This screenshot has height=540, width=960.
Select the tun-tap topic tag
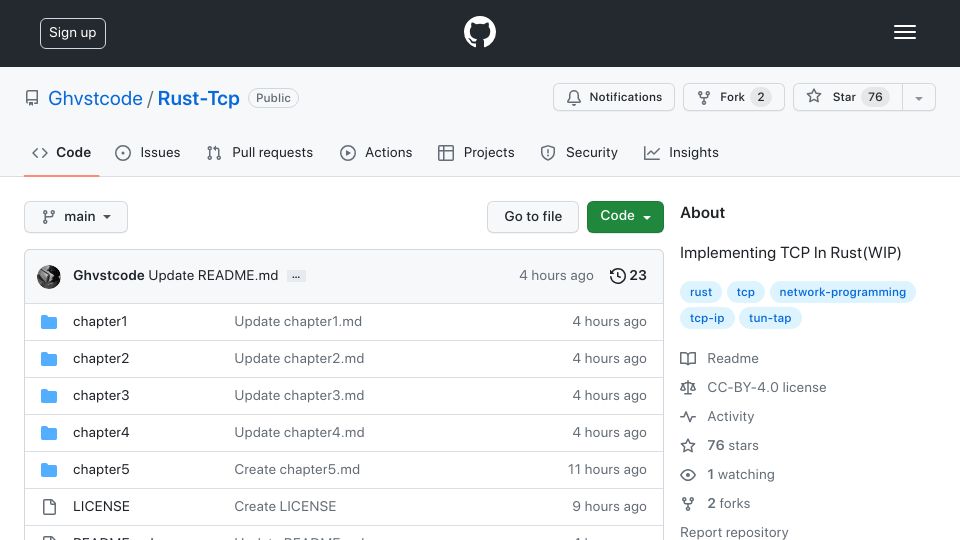pyautogui.click(x=770, y=318)
